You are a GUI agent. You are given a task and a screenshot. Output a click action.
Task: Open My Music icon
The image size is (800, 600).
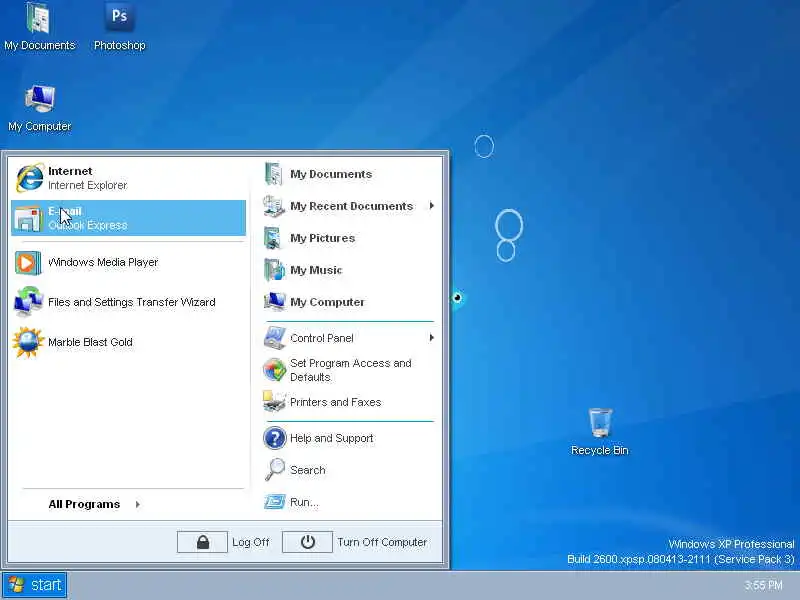pyautogui.click(x=274, y=270)
